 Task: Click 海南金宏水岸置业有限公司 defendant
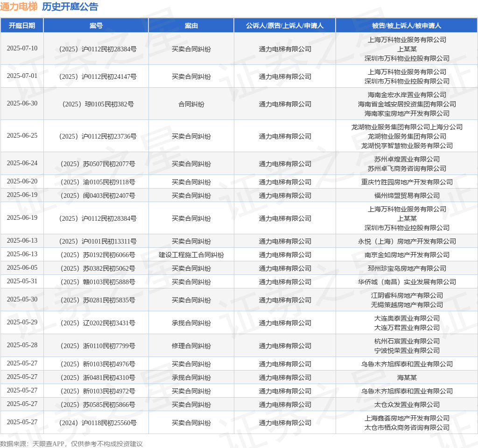[407, 95]
